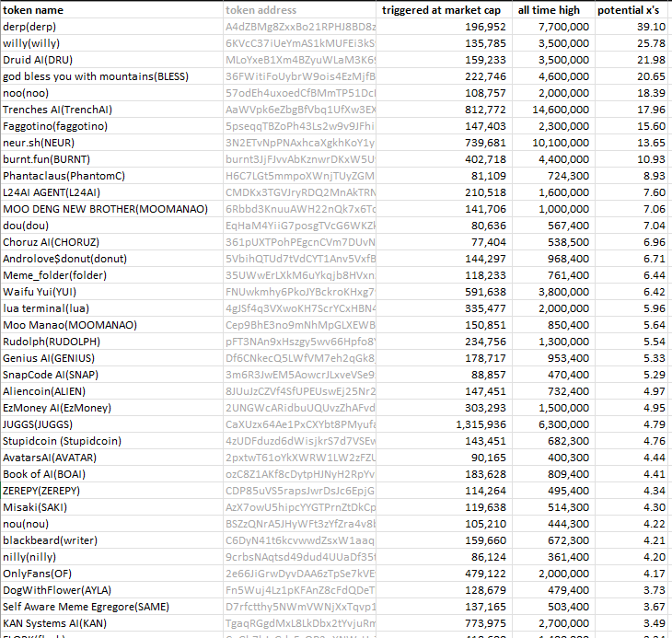Click all time high value 10,100,000
The width and height of the screenshot is (672, 638).
click(553, 143)
